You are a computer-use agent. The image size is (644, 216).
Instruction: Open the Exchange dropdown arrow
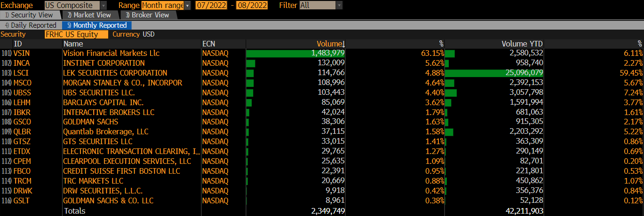[103, 6]
